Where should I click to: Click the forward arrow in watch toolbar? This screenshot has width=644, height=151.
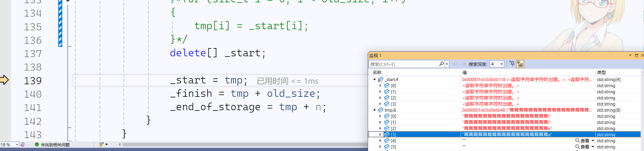point(463,64)
